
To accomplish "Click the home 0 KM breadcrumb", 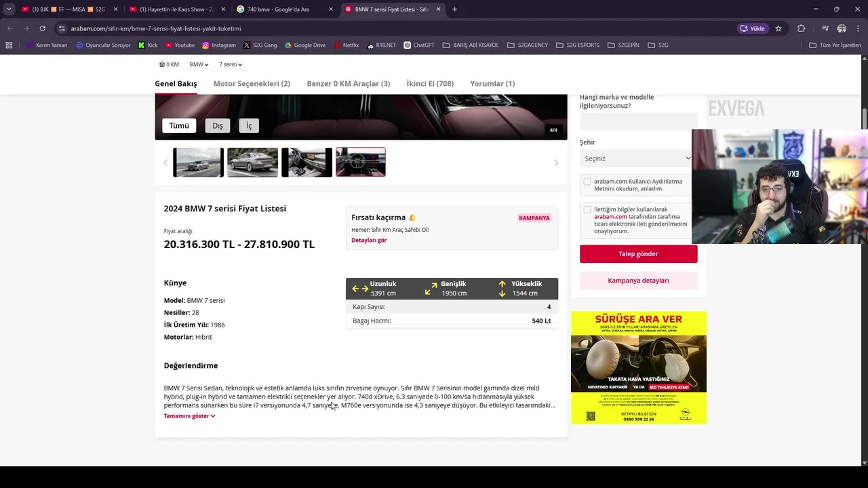I will (169, 64).
